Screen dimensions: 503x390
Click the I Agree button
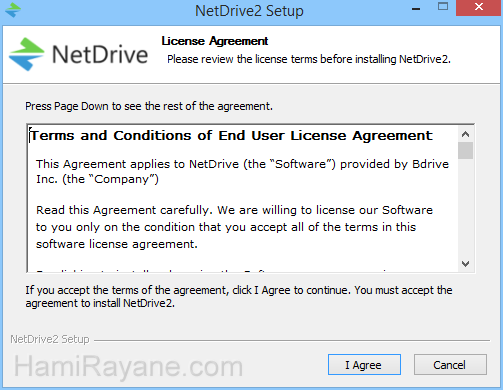click(364, 365)
